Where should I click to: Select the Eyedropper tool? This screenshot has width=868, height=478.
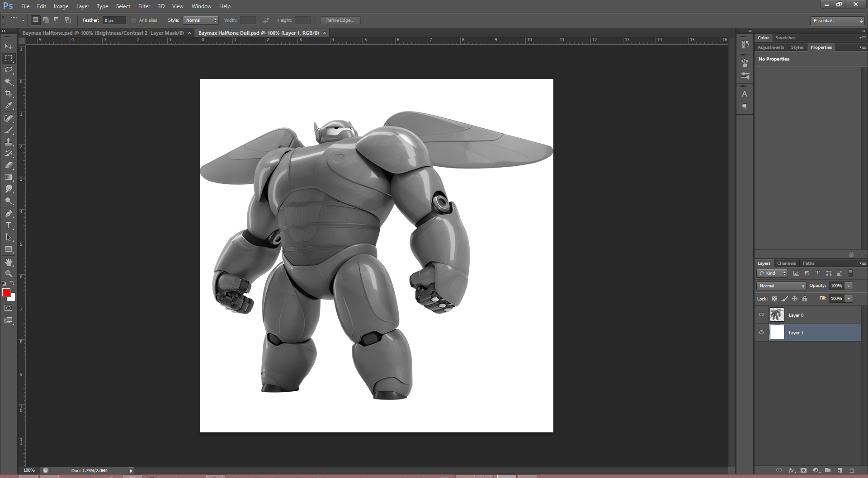click(x=9, y=105)
